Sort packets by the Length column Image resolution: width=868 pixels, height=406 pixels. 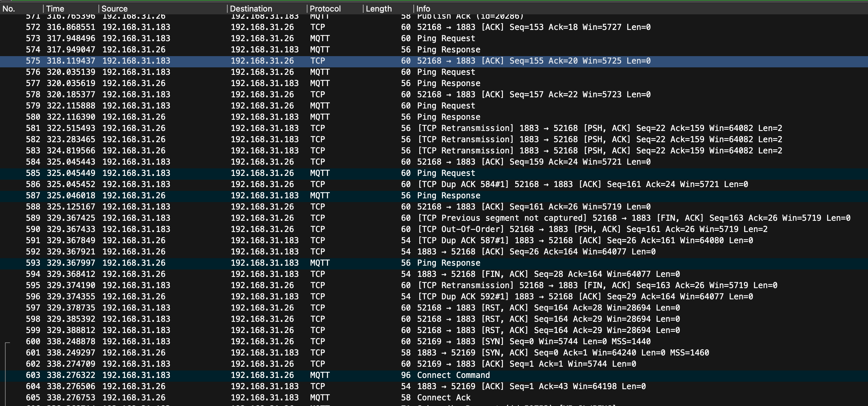379,8
